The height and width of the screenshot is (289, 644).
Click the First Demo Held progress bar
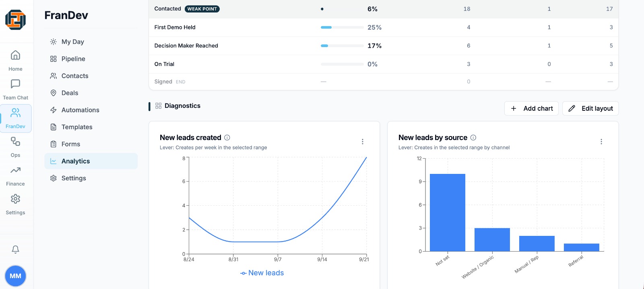342,27
